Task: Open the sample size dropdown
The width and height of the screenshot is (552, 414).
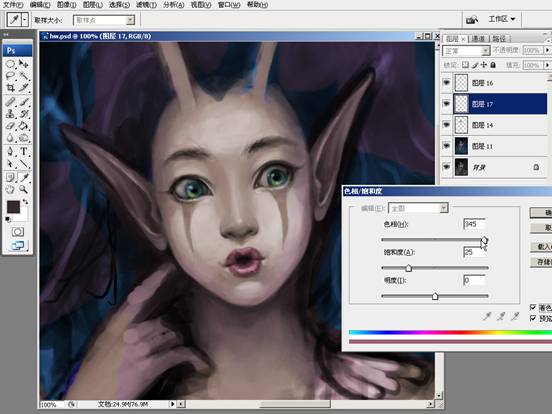Action: (104, 20)
